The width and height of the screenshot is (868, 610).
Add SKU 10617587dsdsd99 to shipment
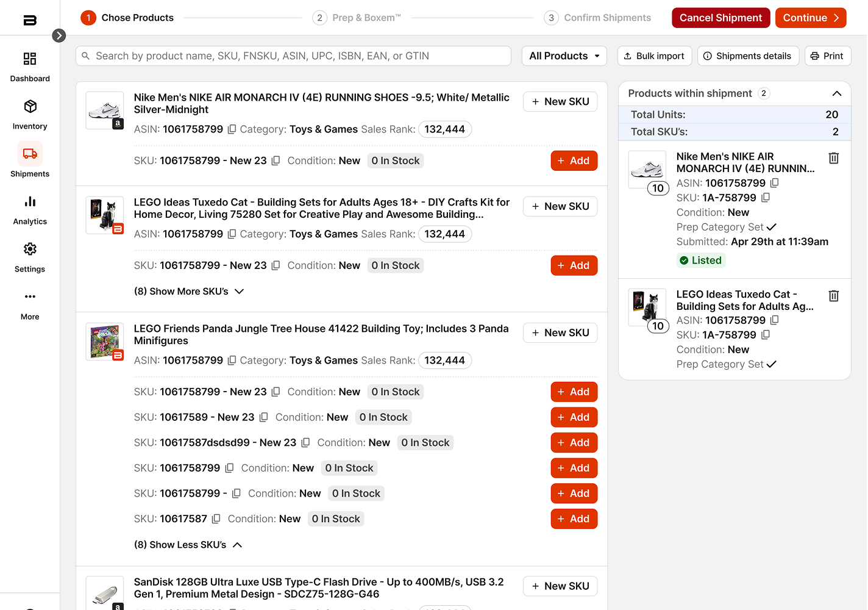click(x=574, y=443)
